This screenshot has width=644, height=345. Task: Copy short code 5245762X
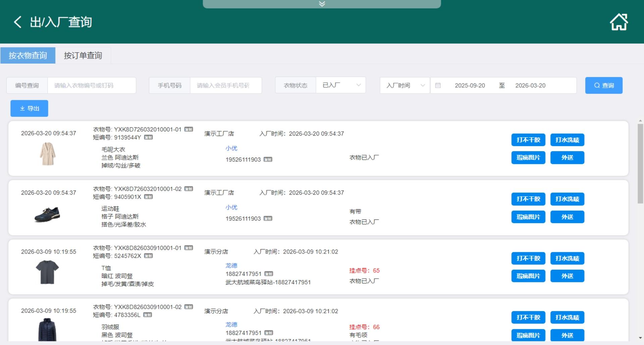pyautogui.click(x=148, y=256)
